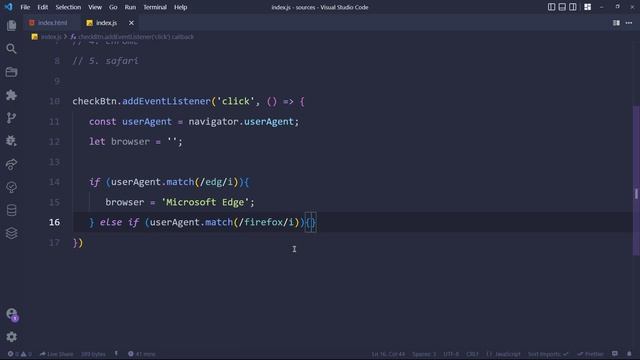Click line number 14 in the gutter
This screenshot has height=360, width=640.
point(54,182)
